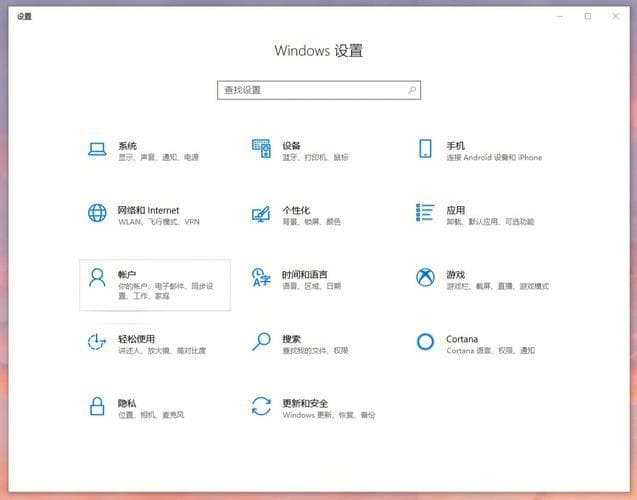This screenshot has width=637, height=500.
Task: Open 网络和 Internet title
Action: (148, 210)
